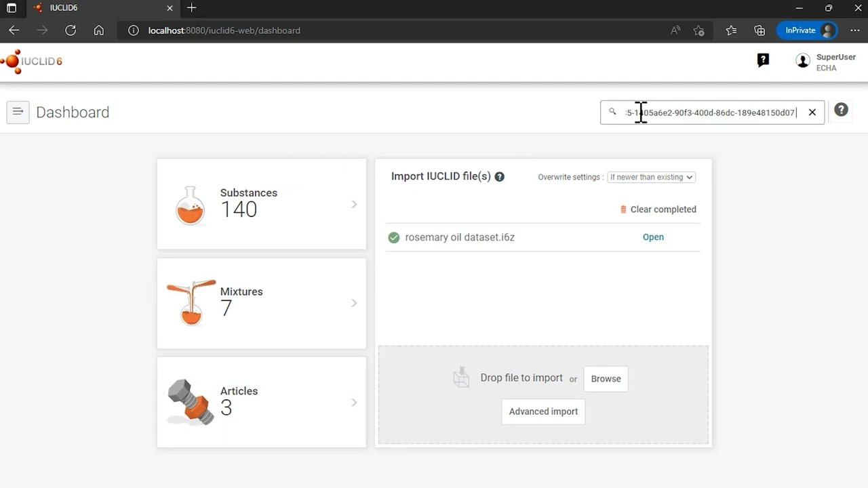868x488 pixels.
Task: Open the SuperUser profile avatar
Action: click(803, 61)
